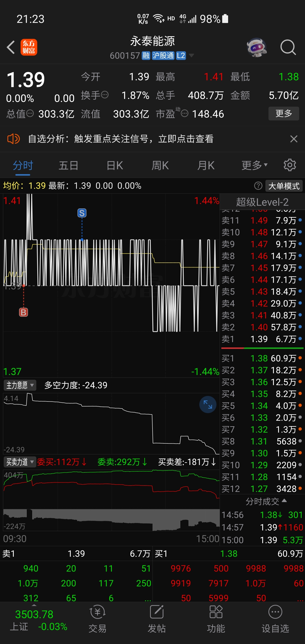Viewport: 305px width, 644px height.
Task: Tap the speaker announcement icon
Action: 14,139
